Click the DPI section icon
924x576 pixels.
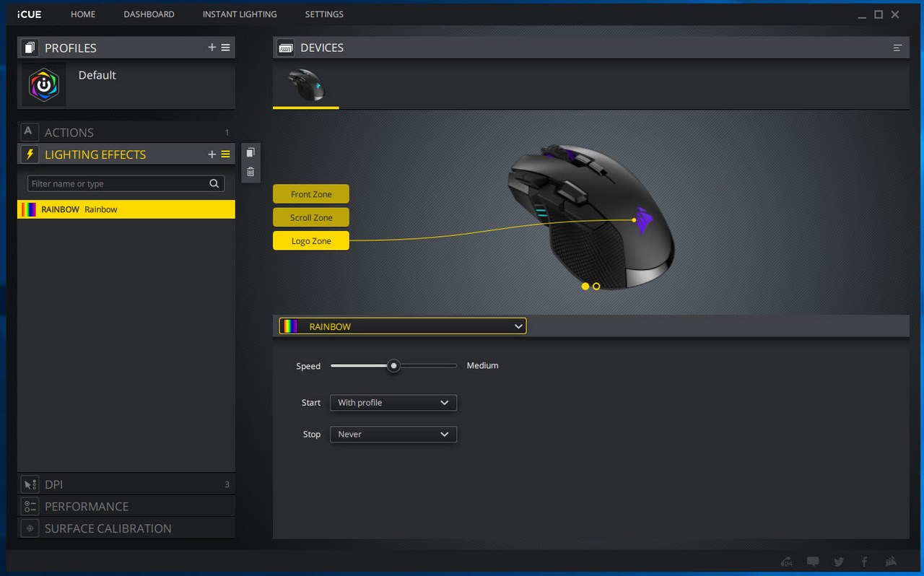pos(30,484)
